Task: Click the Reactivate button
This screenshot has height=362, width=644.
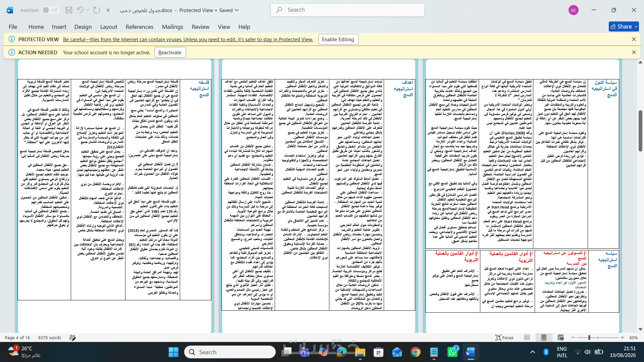Action: [170, 52]
